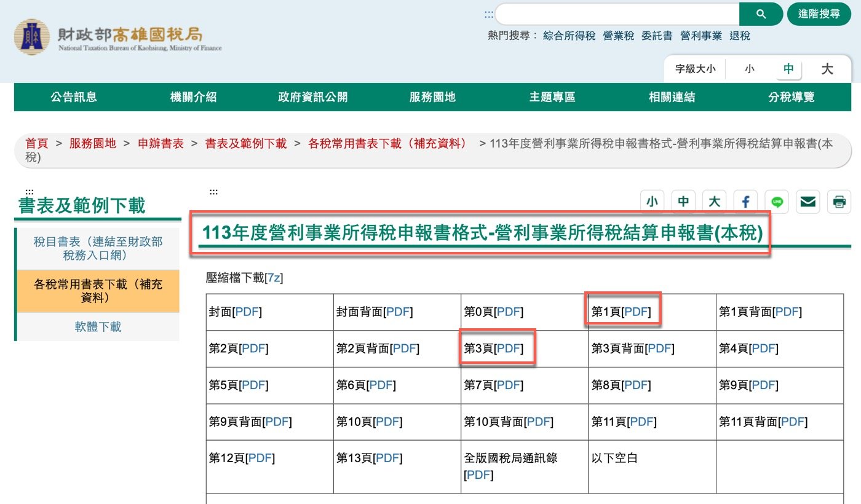Open the 公告訊息 navigation menu
The image size is (861, 504).
tap(74, 96)
